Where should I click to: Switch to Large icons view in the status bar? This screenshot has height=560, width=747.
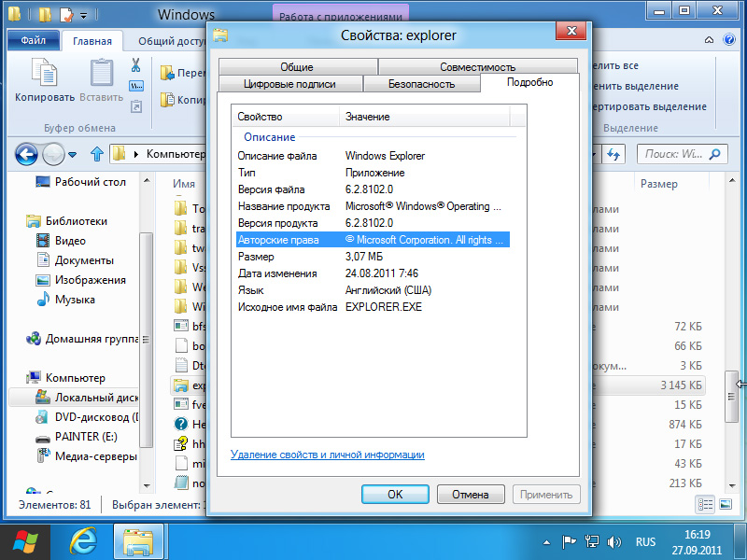[726, 504]
